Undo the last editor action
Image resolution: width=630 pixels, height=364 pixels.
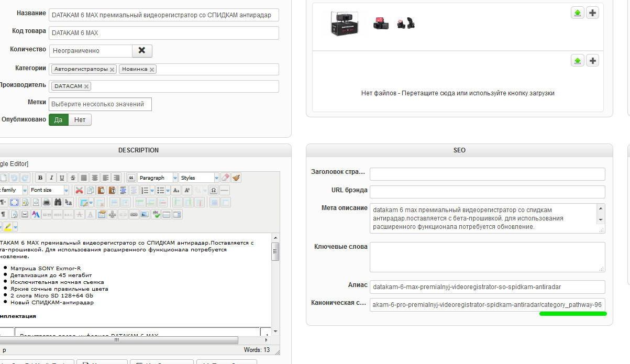[14, 178]
